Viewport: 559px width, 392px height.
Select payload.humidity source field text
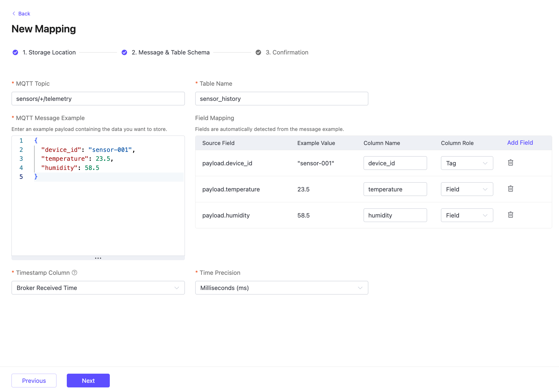226,215
